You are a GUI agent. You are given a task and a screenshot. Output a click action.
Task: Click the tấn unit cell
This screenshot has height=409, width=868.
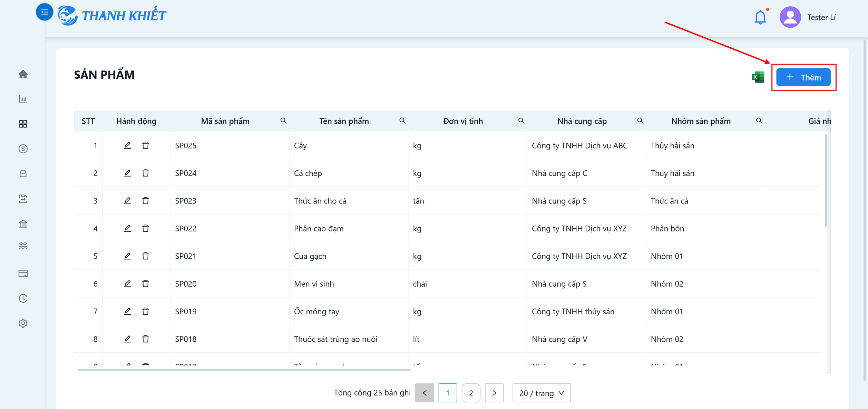[468, 201]
